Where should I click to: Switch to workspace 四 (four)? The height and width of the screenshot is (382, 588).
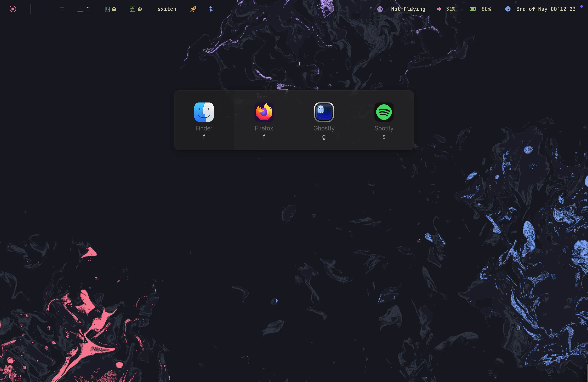pos(107,9)
